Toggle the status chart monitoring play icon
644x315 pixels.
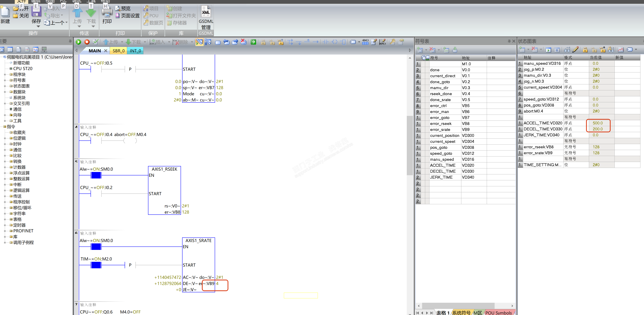pyautogui.click(x=548, y=50)
